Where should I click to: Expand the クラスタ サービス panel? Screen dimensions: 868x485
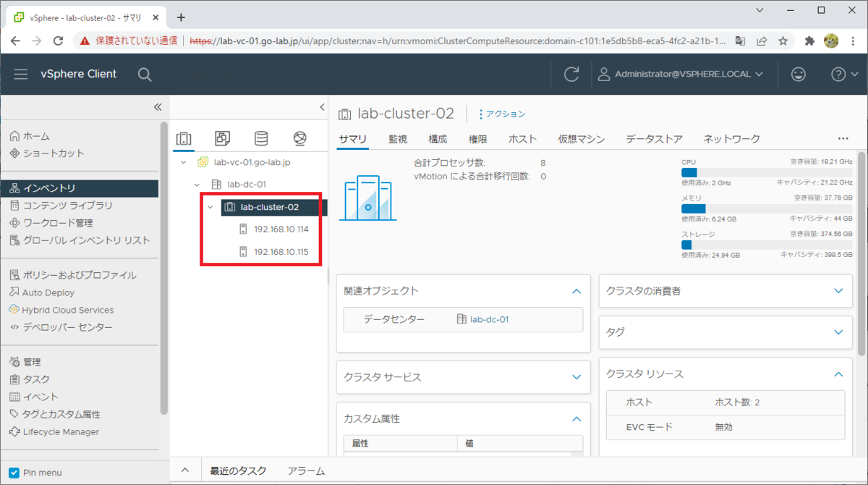coord(576,377)
